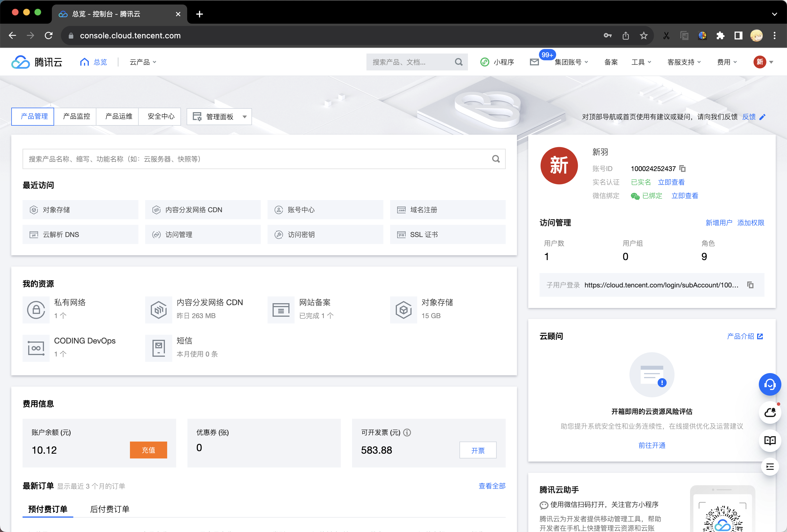Expand the 云产品 dropdown
This screenshot has width=787, height=532.
tap(143, 62)
